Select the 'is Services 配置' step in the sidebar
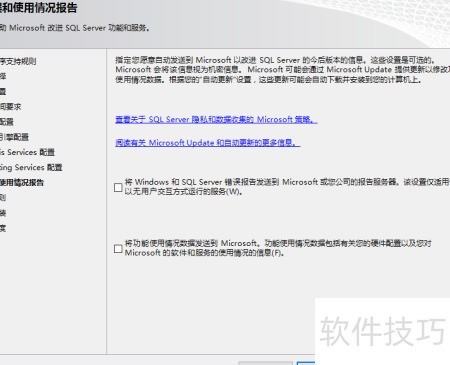 27,152
